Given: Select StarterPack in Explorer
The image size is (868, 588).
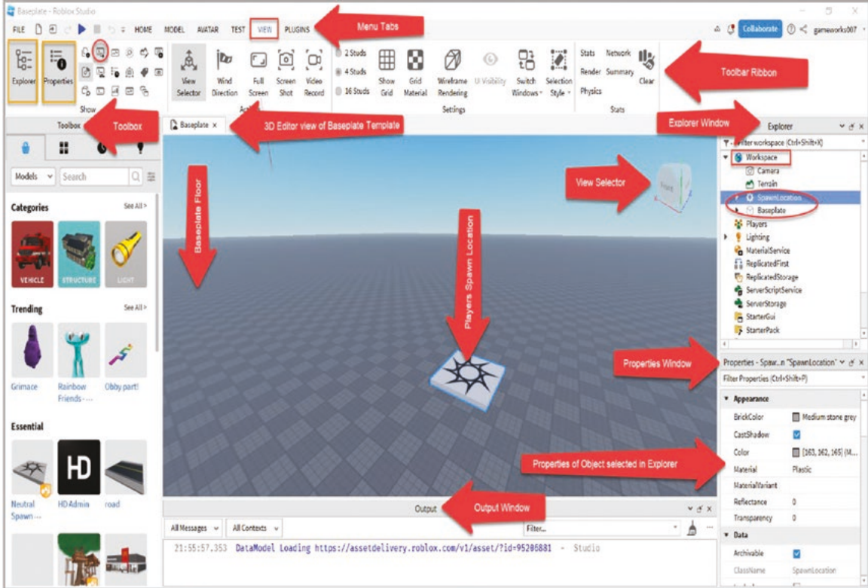Looking at the screenshot, I should (763, 330).
